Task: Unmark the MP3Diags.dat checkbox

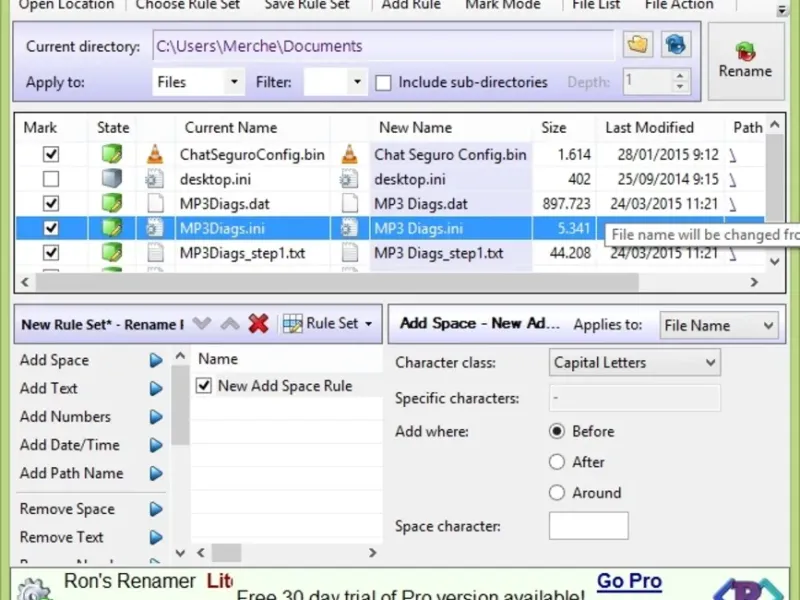Action: [51, 204]
